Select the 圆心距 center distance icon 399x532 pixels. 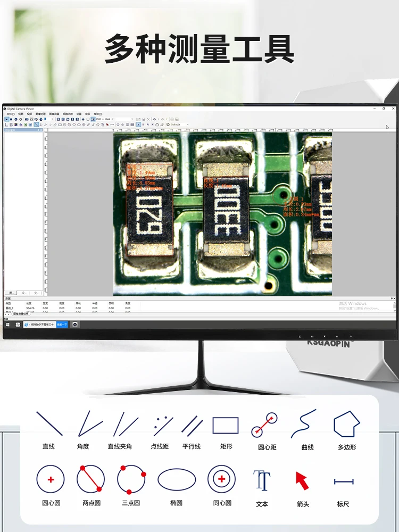tap(264, 425)
